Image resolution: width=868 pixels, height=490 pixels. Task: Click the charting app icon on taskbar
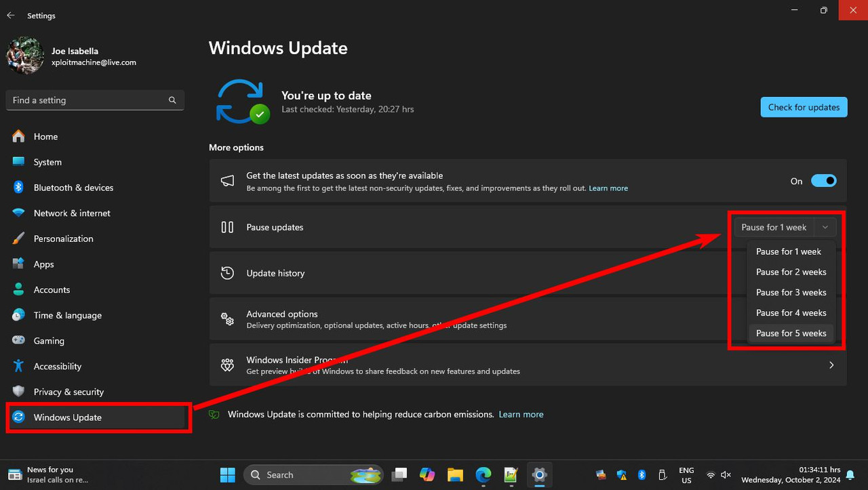tap(511, 475)
